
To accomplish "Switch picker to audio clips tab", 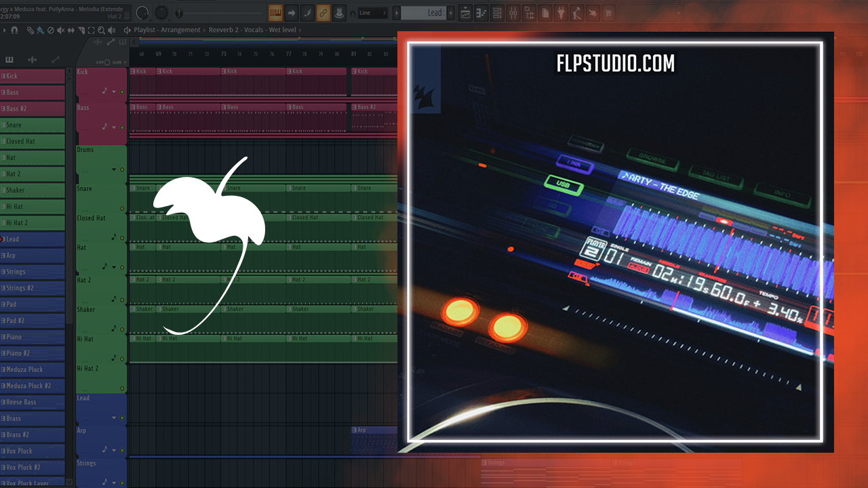I will tap(33, 60).
